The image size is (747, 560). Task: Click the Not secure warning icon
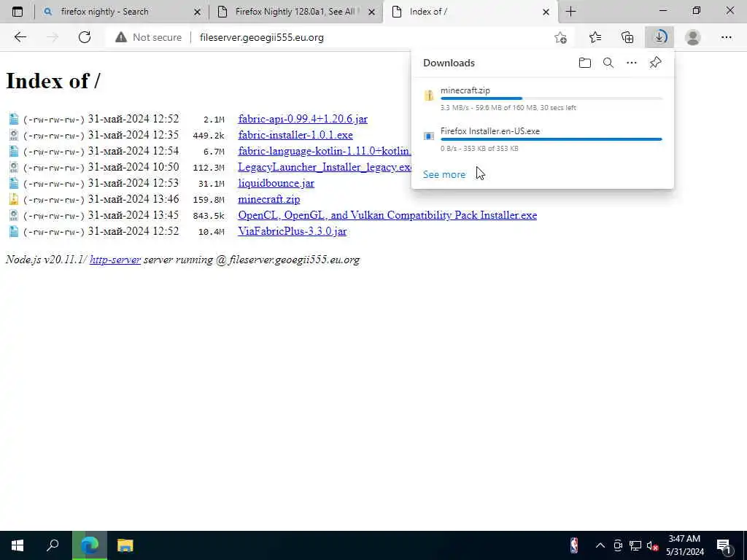tap(121, 37)
